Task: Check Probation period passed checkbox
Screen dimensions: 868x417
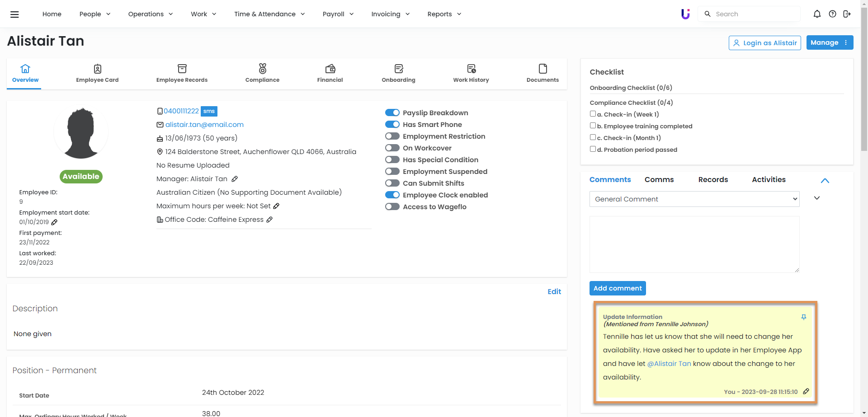Action: pos(593,149)
